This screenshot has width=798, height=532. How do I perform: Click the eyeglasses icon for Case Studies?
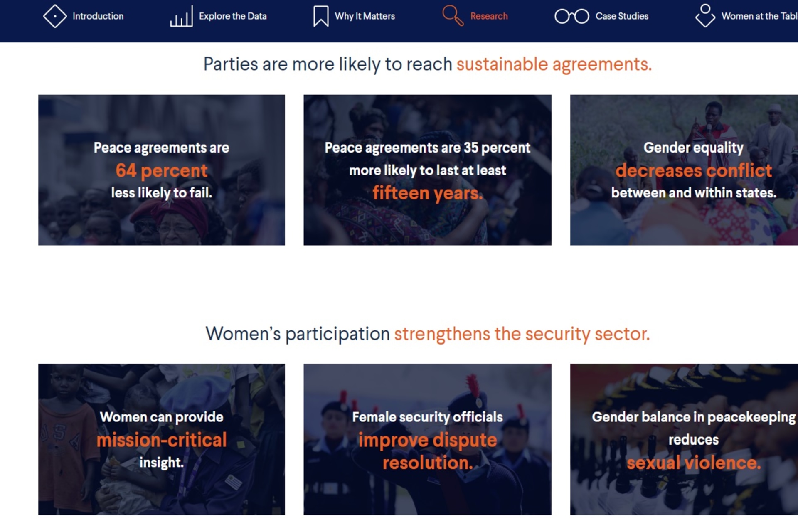click(571, 16)
